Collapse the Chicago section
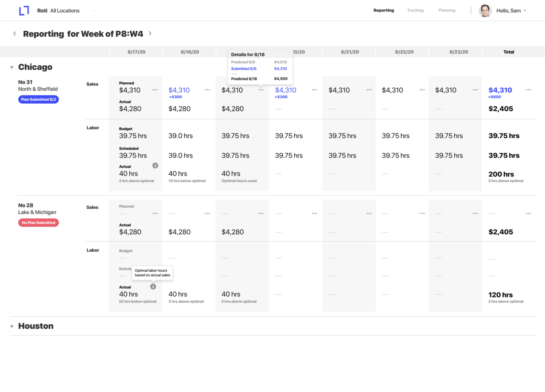The height and width of the screenshot is (392, 545). pyautogui.click(x=12, y=67)
